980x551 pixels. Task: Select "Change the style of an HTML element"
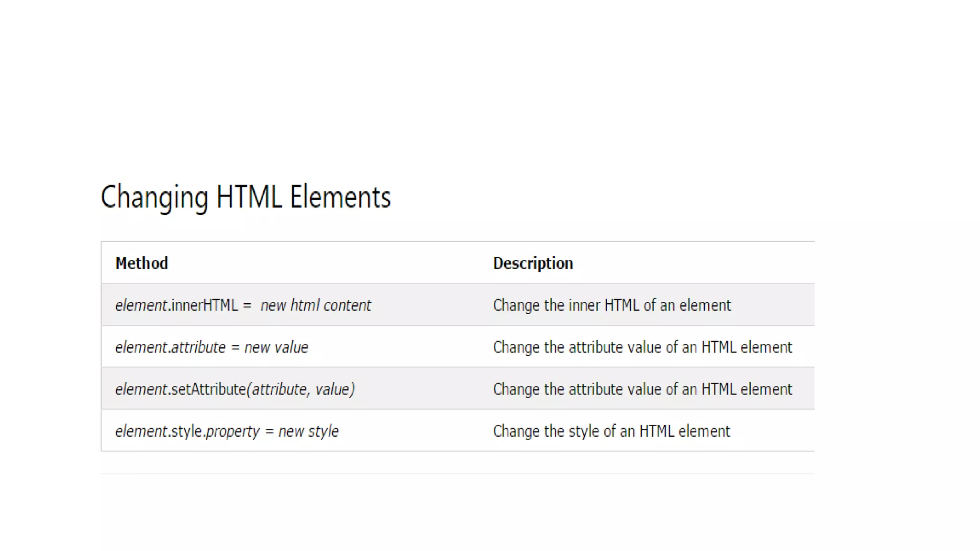[611, 431]
